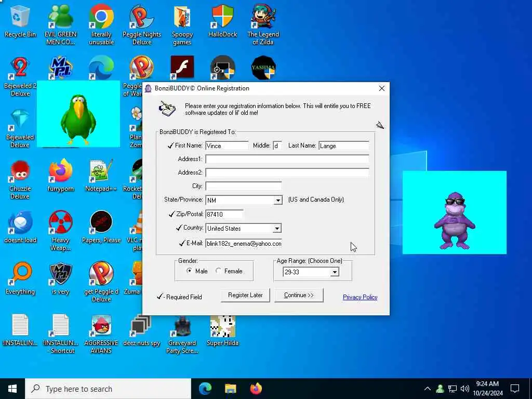Click the Address1 field
This screenshot has height=399, width=532.
287,159
